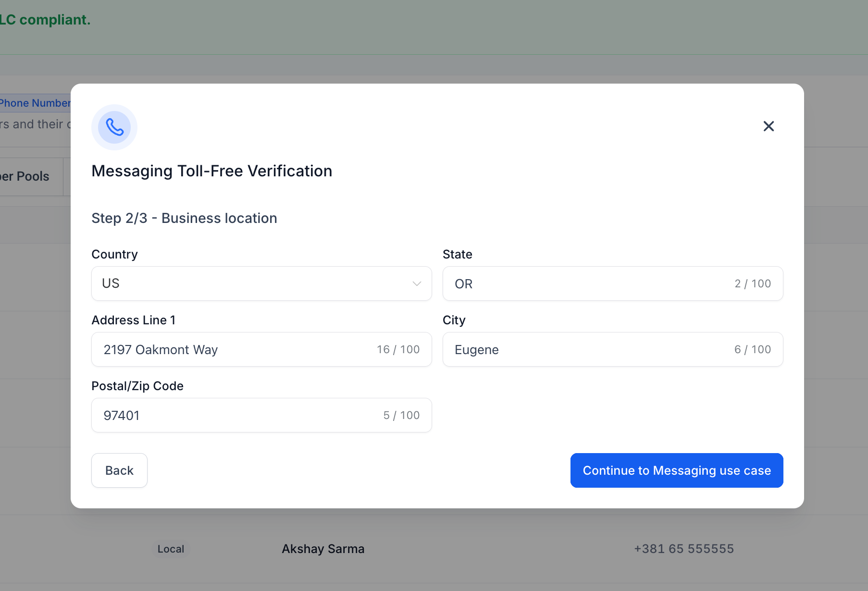Click the State input field

(586, 283)
